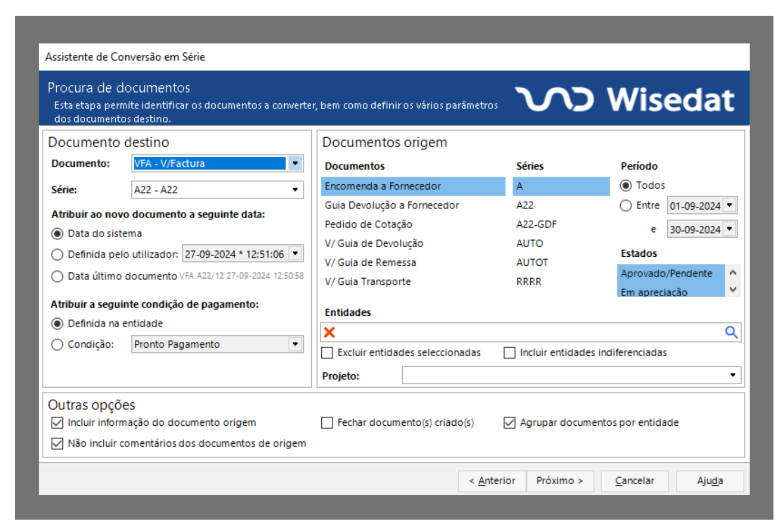Screen dimensions: 783x532
Task: Click the magnifier search icon in Entidades
Action: [x=731, y=333]
